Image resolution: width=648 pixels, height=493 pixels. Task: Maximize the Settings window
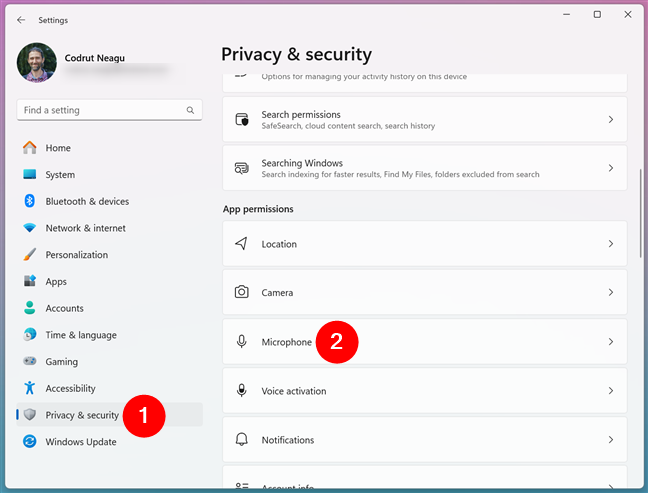tap(597, 14)
